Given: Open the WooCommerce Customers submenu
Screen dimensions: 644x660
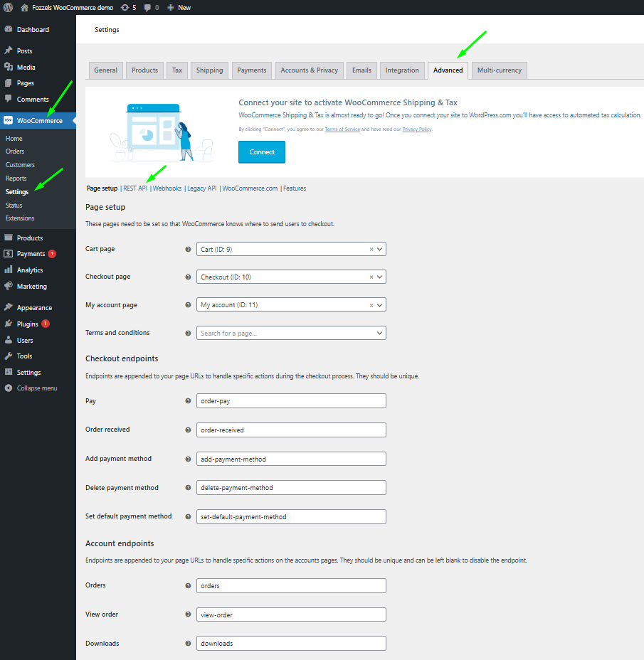Looking at the screenshot, I should click(x=20, y=165).
